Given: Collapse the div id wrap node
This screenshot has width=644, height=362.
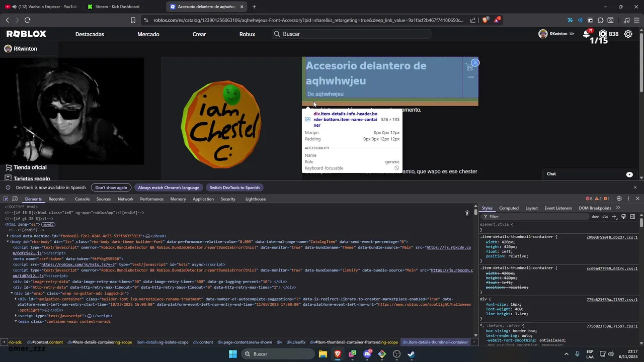Looking at the screenshot, I should click(12, 293).
